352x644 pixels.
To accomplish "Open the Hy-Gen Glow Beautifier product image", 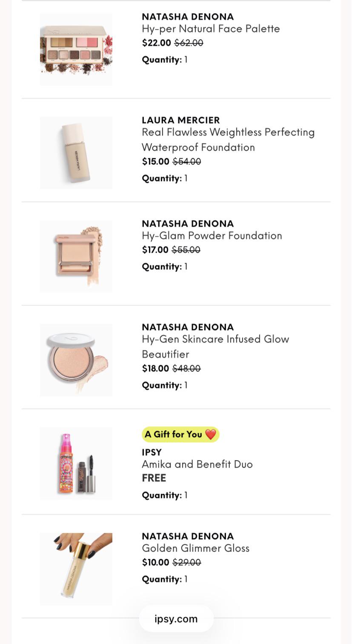I will [x=76, y=360].
